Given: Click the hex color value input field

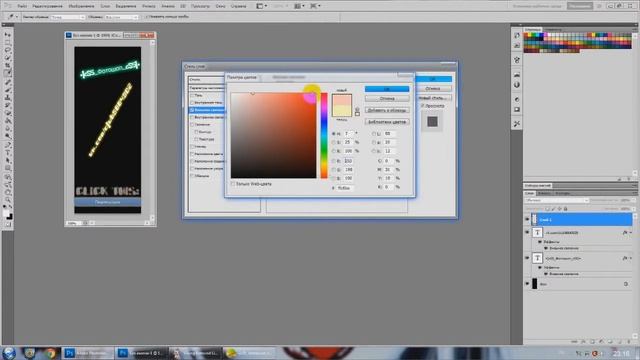Looking at the screenshot, I should 345,188.
